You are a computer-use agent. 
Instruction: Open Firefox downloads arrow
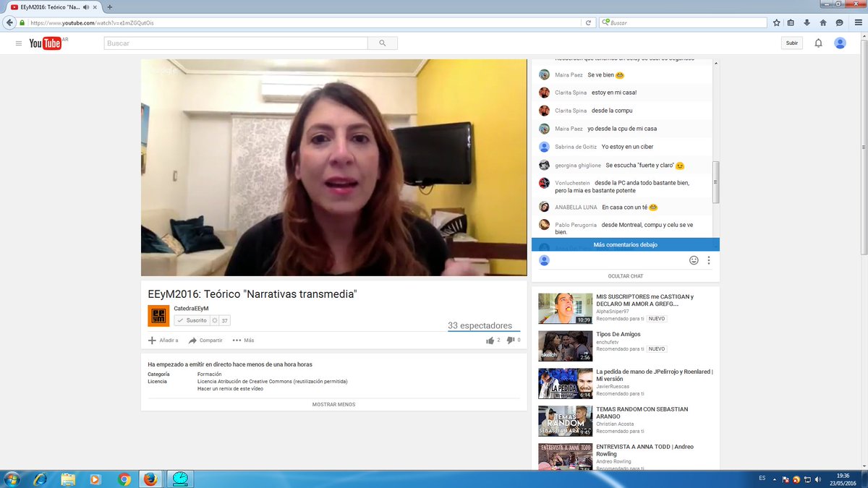point(807,22)
